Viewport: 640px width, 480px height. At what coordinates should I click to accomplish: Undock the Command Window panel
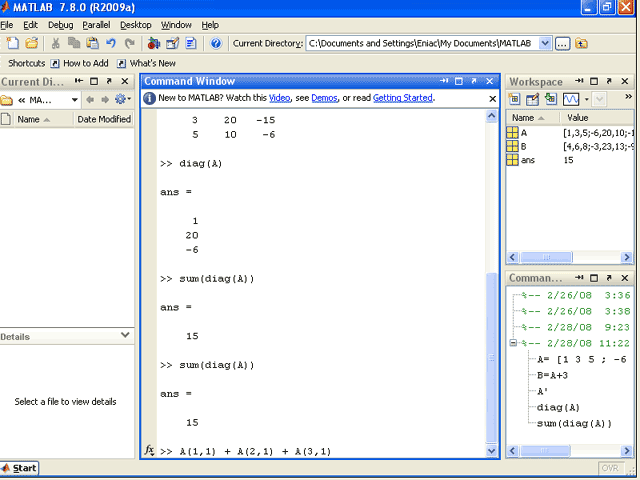[475, 81]
